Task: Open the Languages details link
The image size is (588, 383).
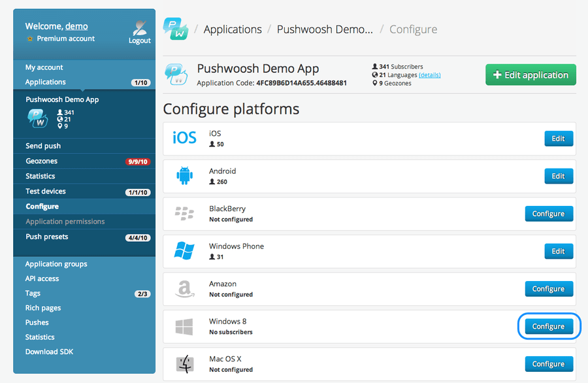Action: click(429, 75)
